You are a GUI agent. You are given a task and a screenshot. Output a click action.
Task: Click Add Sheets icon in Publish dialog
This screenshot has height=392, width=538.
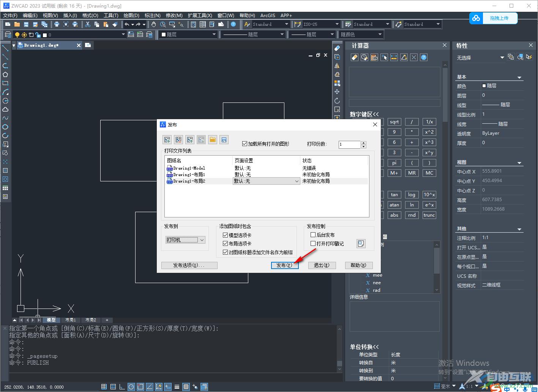point(167,140)
